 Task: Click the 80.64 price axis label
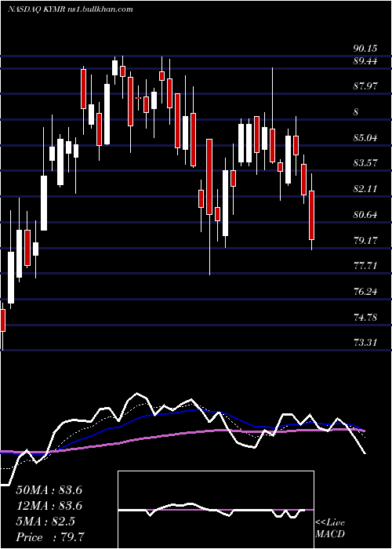tap(365, 215)
